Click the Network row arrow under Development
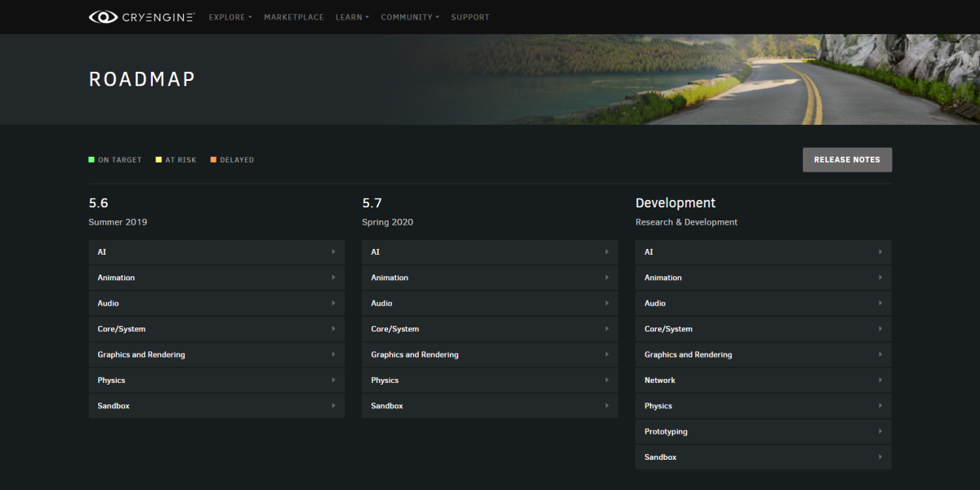 point(880,380)
